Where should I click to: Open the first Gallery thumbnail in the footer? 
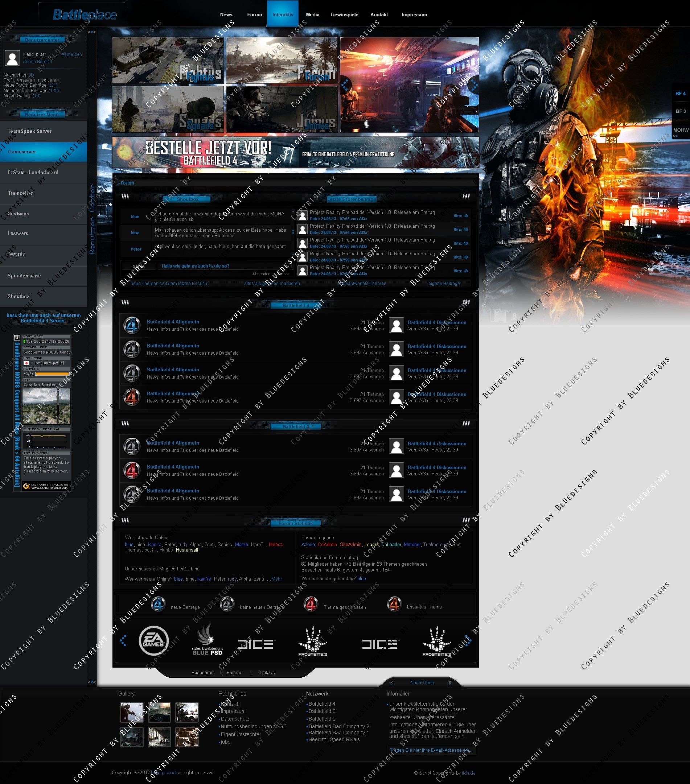(132, 712)
